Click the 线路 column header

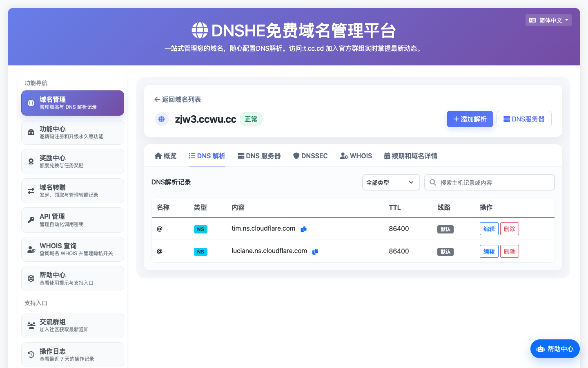click(444, 207)
